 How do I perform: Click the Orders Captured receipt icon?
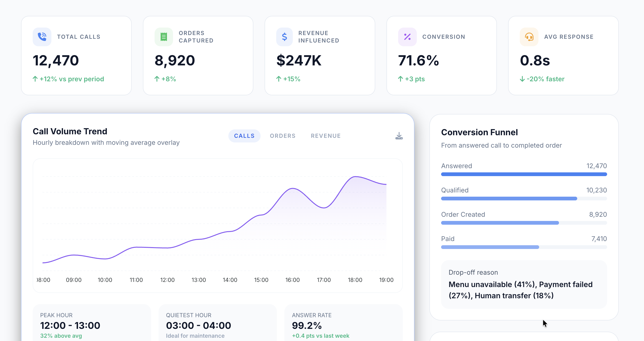164,37
